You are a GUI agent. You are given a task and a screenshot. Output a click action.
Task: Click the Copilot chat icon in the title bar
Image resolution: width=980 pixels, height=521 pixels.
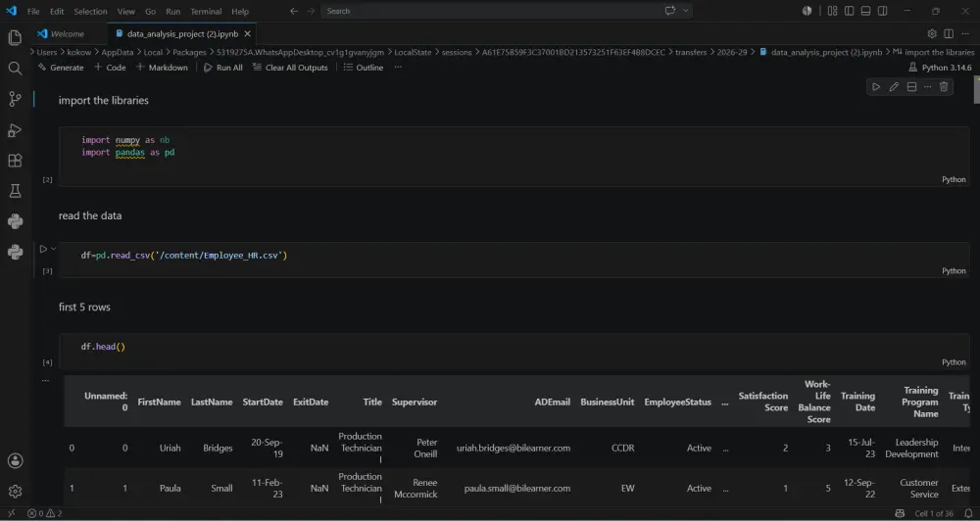coord(670,11)
